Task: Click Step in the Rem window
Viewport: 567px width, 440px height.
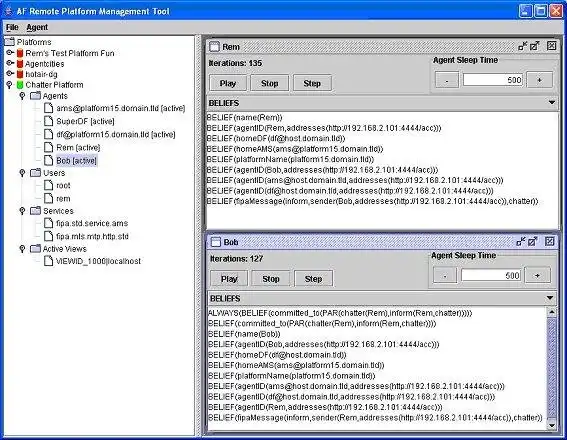Action: click(x=312, y=83)
